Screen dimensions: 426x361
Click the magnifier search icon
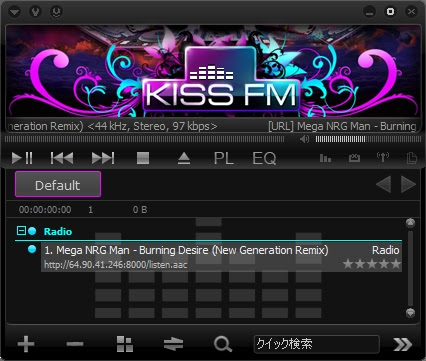coord(223,344)
